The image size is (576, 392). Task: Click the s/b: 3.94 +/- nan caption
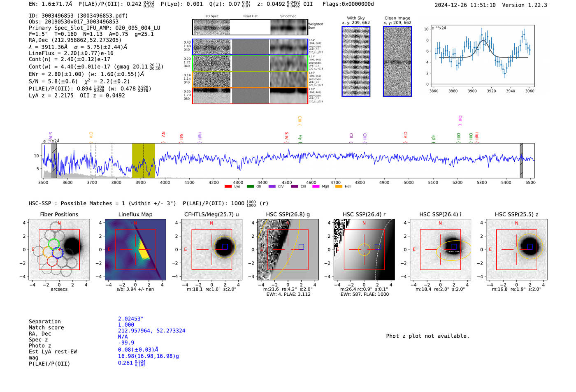135,290
